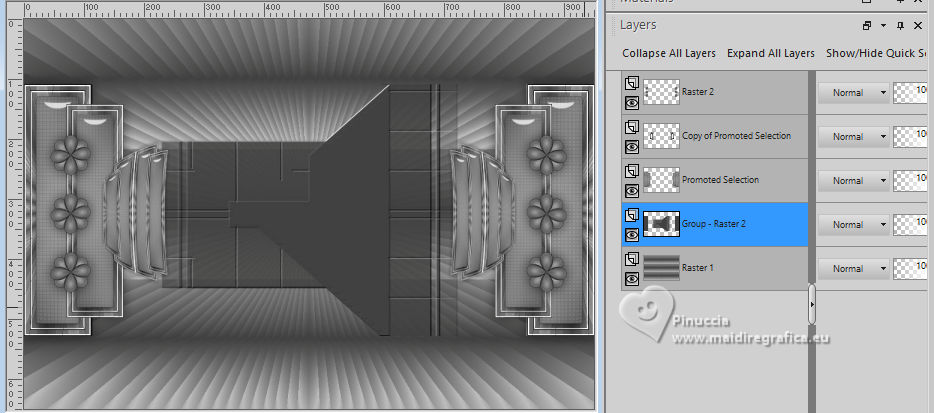Close the Layers panel
This screenshot has height=413, width=934.
click(x=920, y=26)
